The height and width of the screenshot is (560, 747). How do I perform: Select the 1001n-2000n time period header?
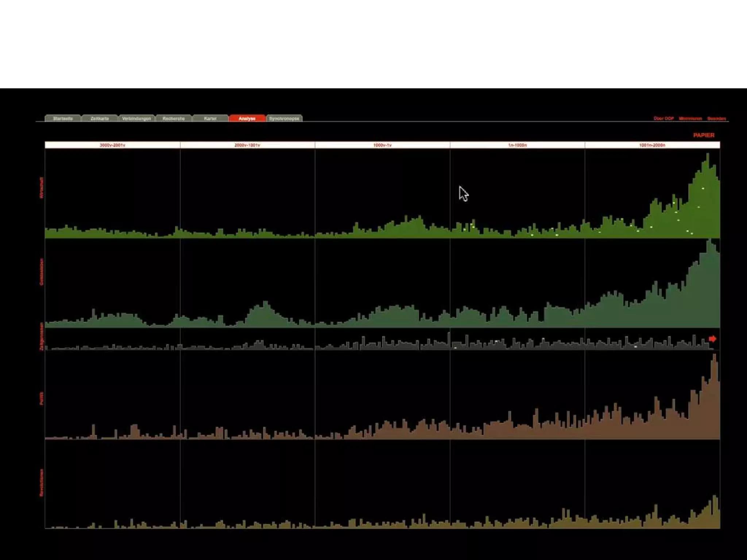click(652, 145)
